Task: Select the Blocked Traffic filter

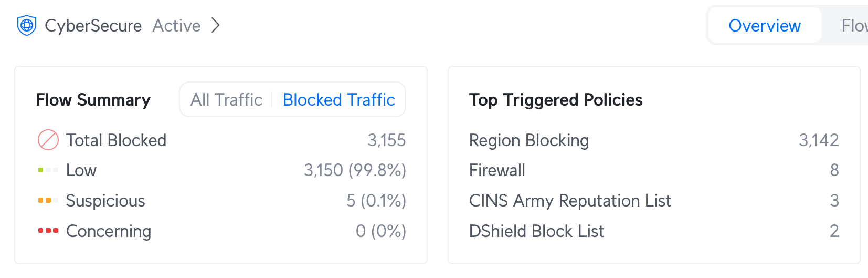Action: pos(339,100)
